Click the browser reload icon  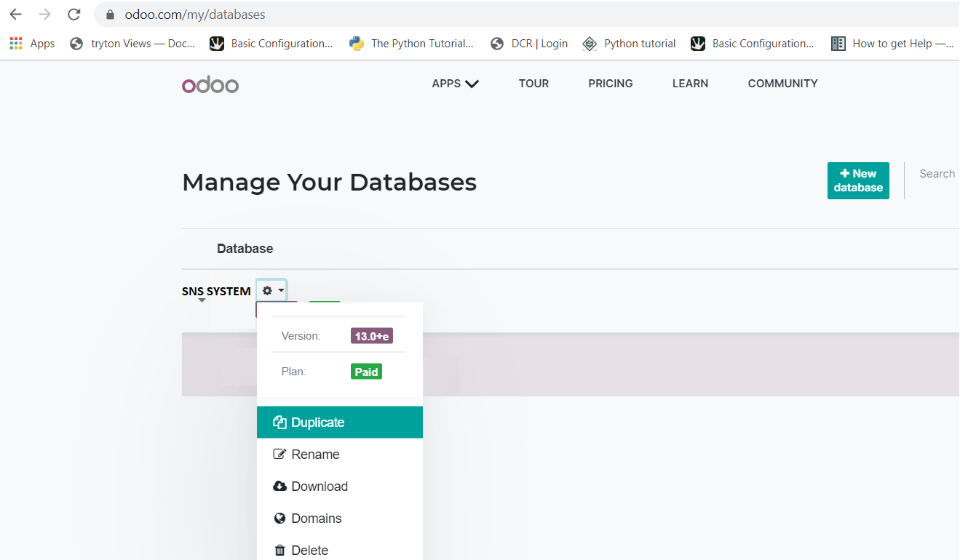pyautogui.click(x=74, y=15)
